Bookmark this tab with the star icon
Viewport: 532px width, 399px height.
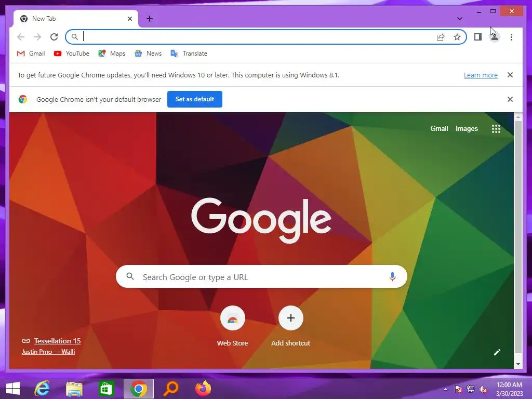(x=457, y=37)
